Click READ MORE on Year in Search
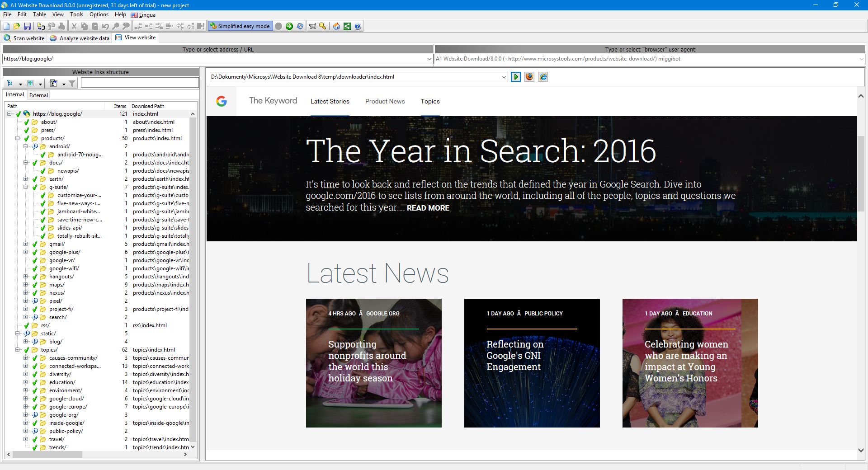This screenshot has height=470, width=868. tap(428, 208)
